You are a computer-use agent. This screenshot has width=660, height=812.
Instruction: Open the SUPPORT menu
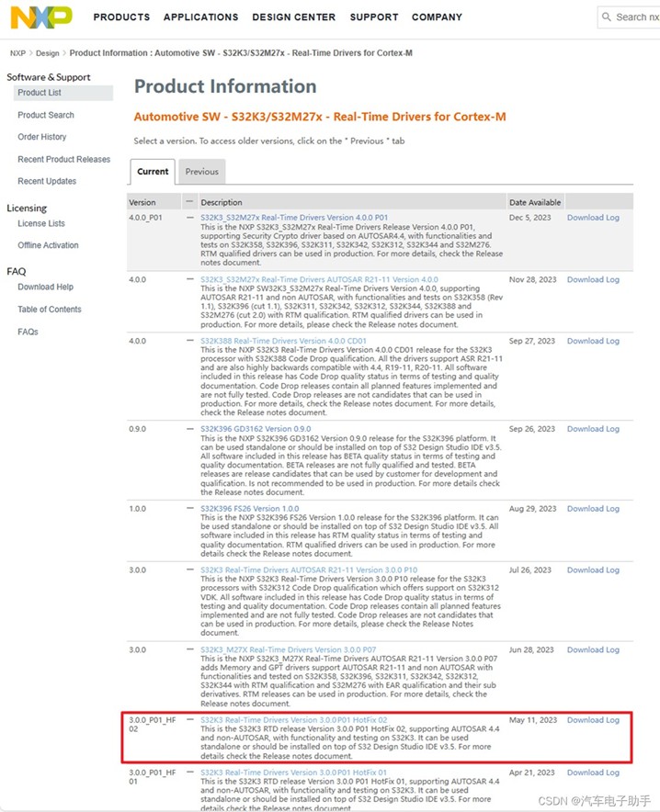point(373,17)
